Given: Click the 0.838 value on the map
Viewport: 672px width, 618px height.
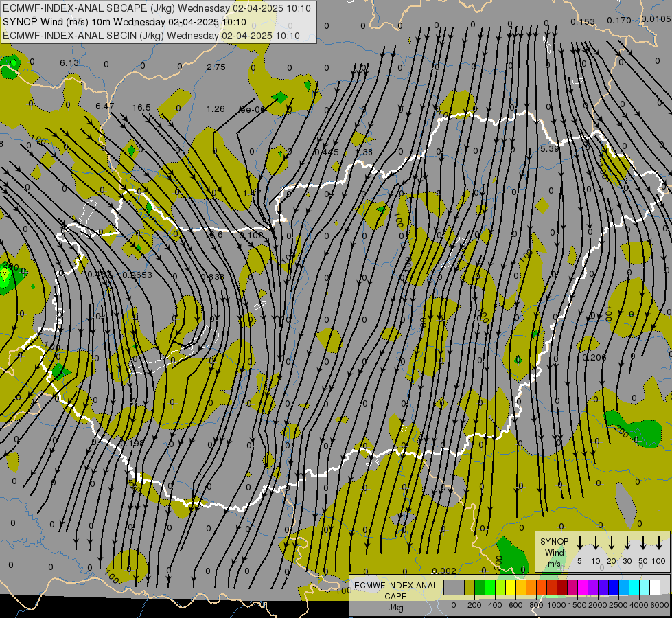Looking at the screenshot, I should click(x=212, y=277).
